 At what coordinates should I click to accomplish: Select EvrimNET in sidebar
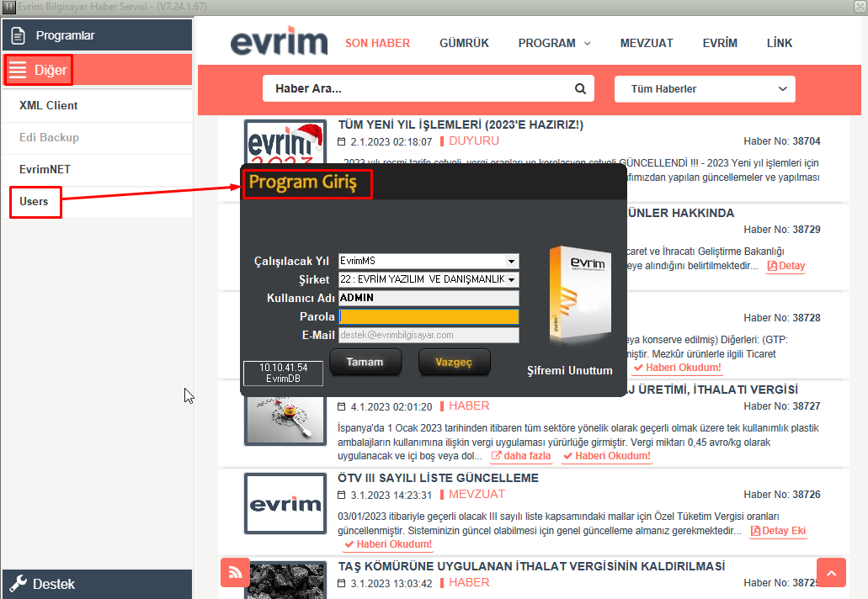[97, 170]
